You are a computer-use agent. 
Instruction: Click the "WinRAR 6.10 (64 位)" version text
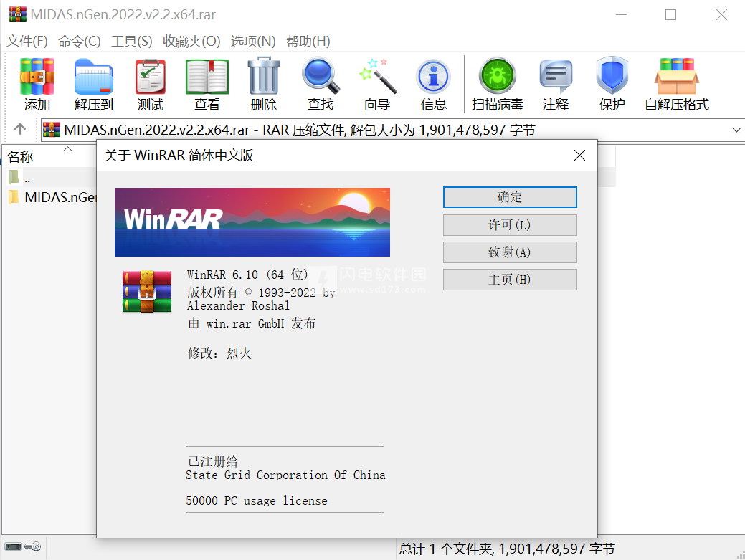(x=247, y=275)
